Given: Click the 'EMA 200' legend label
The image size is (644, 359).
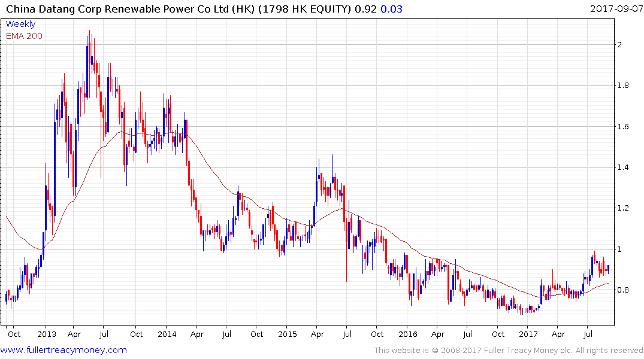Looking at the screenshot, I should coord(24,36).
